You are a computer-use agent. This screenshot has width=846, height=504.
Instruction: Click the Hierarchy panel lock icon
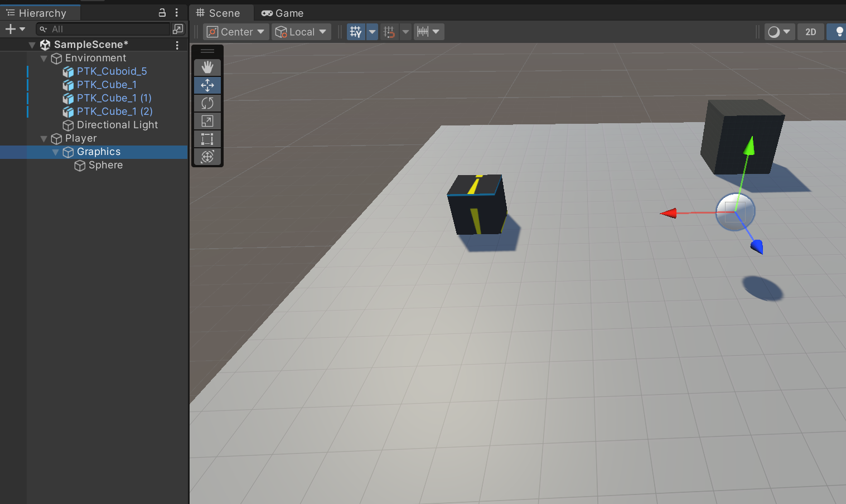162,12
